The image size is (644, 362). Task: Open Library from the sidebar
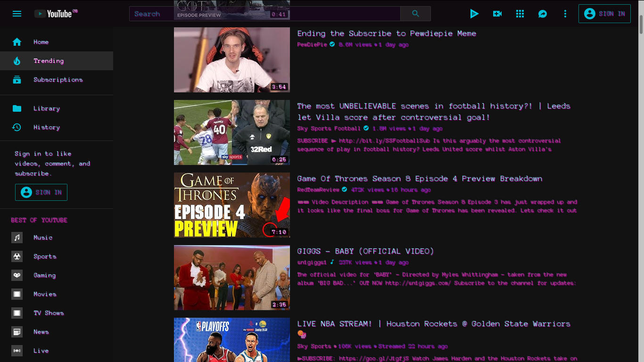57,108
